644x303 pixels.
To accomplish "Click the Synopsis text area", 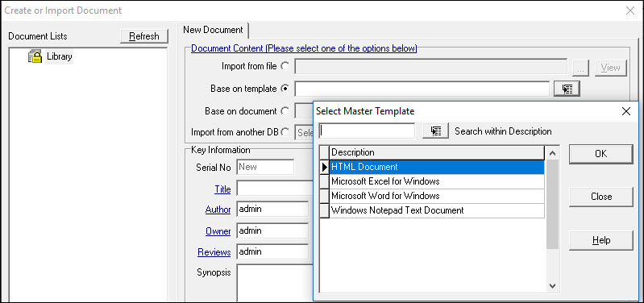I will pyautogui.click(x=275, y=284).
